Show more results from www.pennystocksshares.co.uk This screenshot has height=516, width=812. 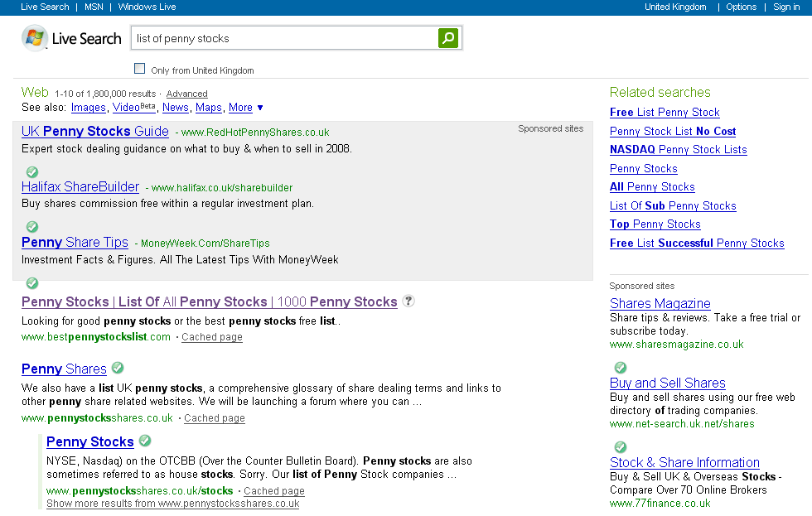[x=172, y=504]
